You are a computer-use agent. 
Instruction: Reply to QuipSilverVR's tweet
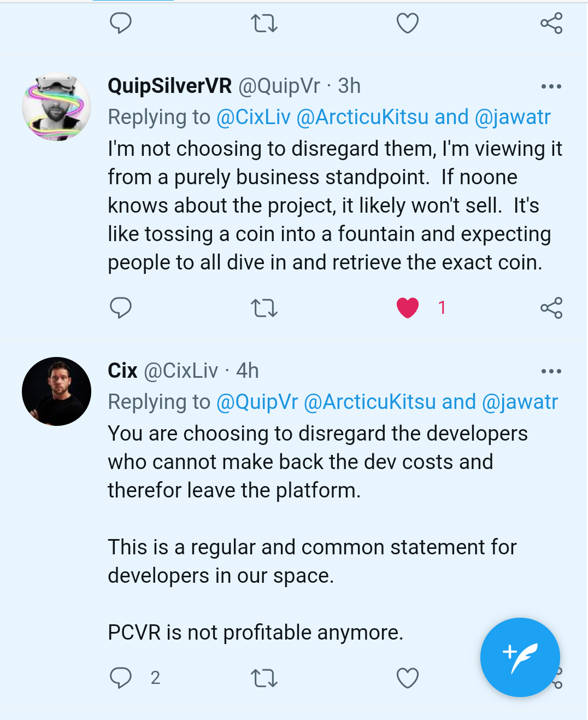pos(121,308)
